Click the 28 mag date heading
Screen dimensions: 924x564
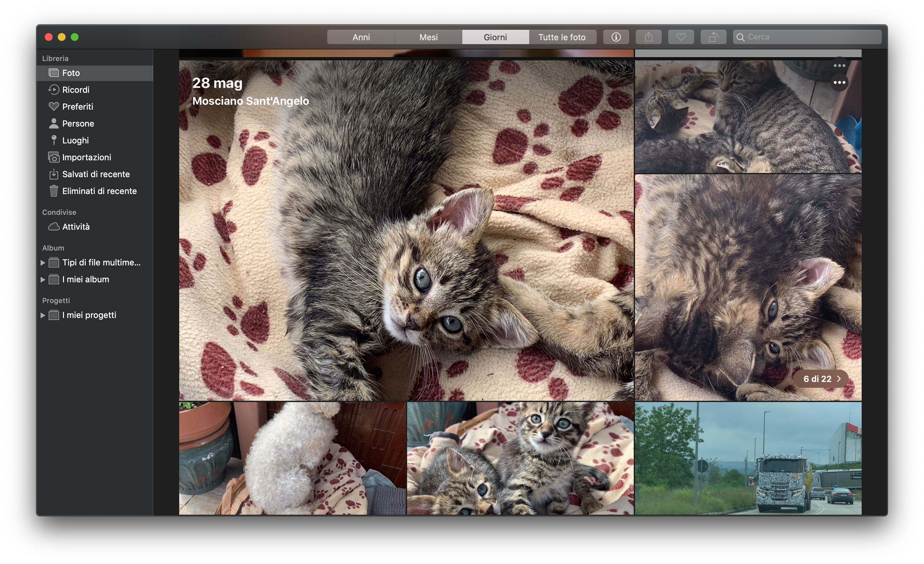tap(217, 83)
